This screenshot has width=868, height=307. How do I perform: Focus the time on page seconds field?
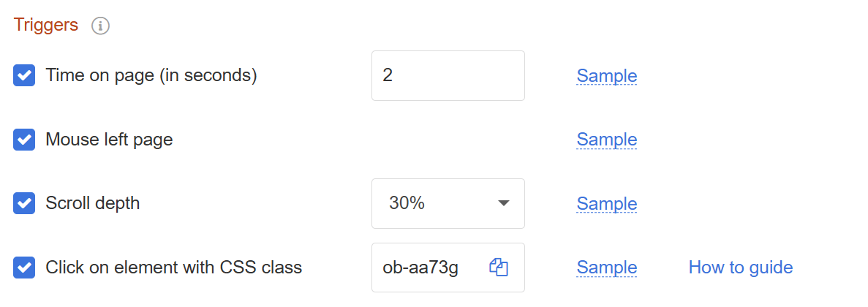[448, 75]
